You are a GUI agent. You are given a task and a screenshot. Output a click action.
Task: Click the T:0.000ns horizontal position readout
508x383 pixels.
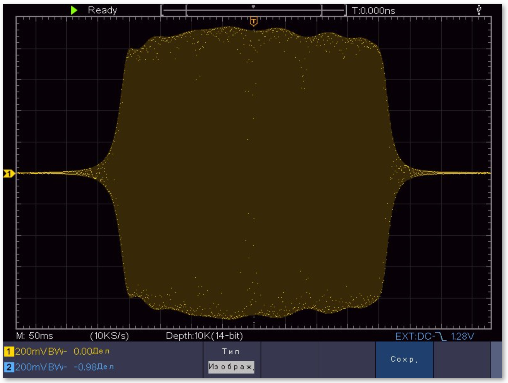click(x=373, y=11)
